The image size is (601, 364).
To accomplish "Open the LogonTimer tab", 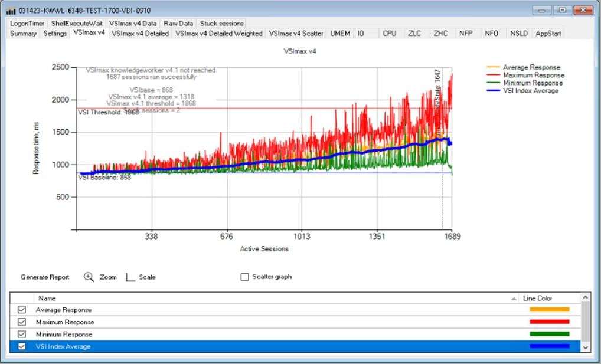I will pos(26,23).
